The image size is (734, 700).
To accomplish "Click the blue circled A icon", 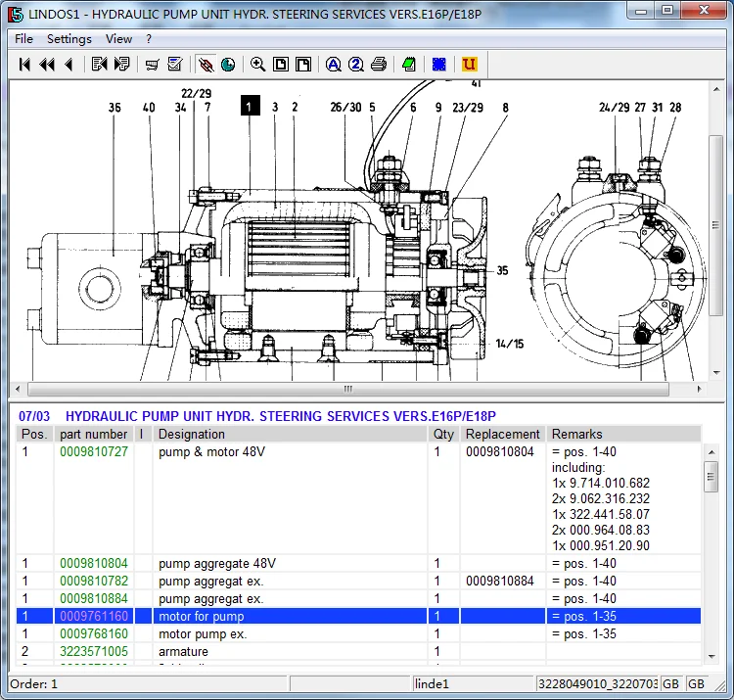I will (x=334, y=65).
